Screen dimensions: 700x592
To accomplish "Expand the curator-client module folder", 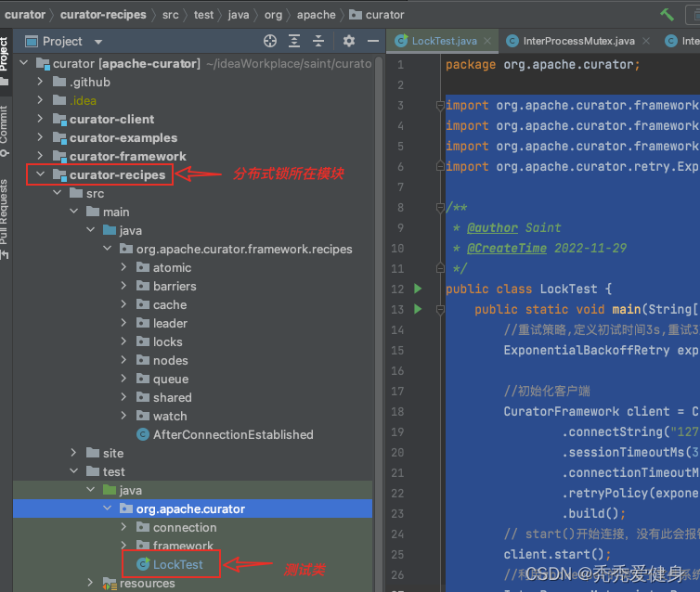I will pos(40,119).
